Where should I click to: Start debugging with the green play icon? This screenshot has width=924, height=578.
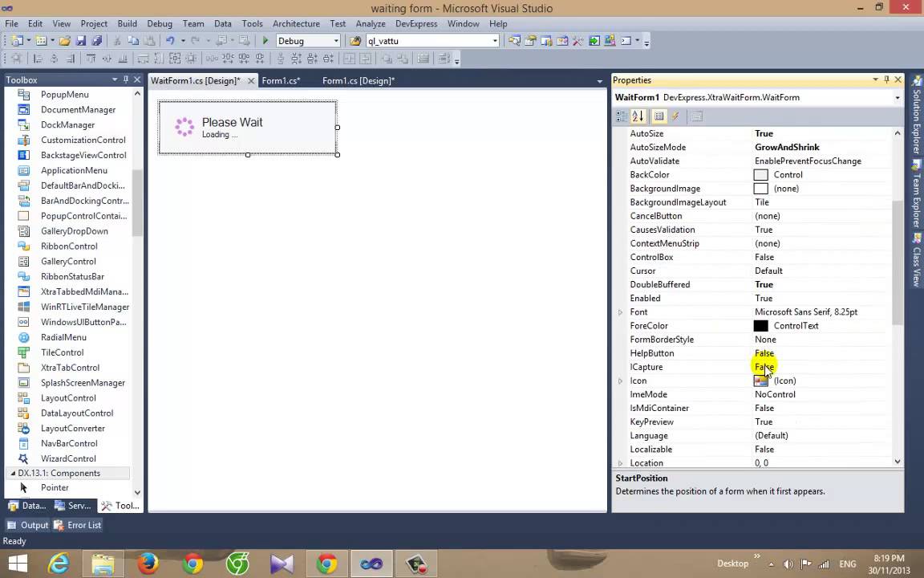[265, 41]
